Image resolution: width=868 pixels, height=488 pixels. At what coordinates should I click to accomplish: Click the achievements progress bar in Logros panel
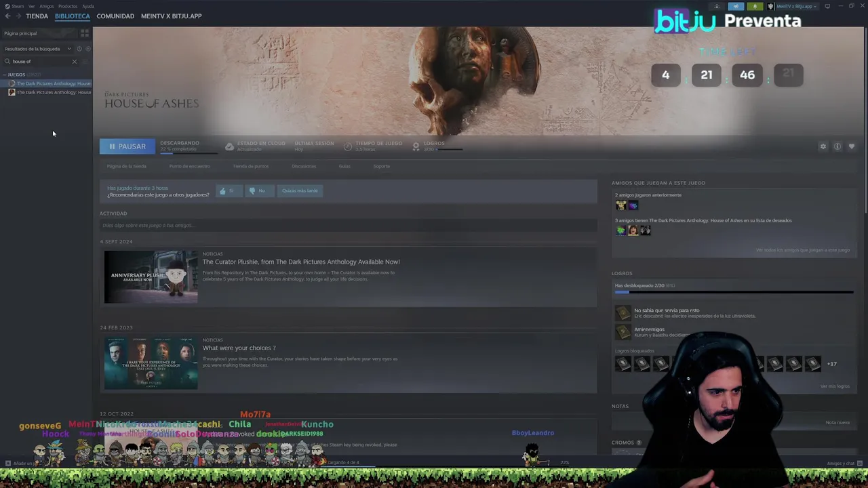(734, 292)
